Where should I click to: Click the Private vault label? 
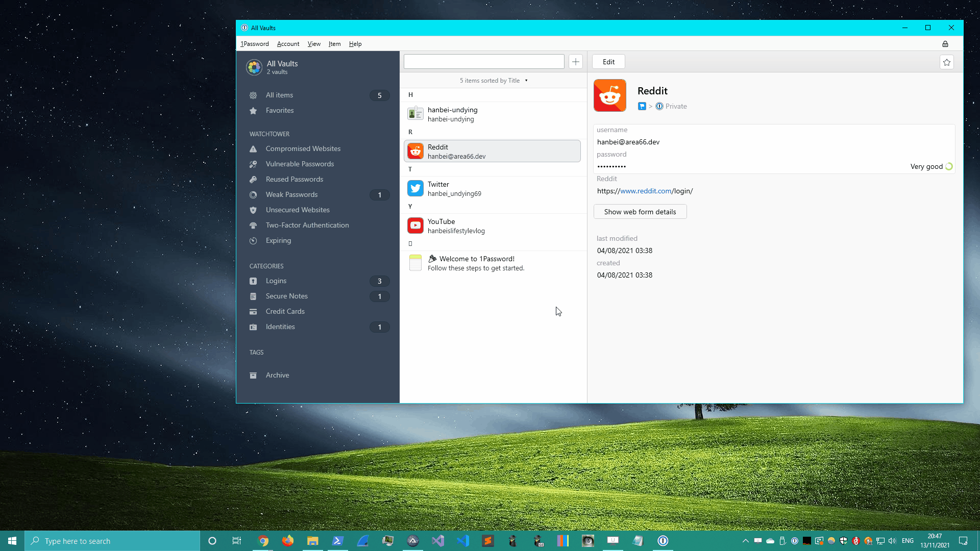click(676, 107)
